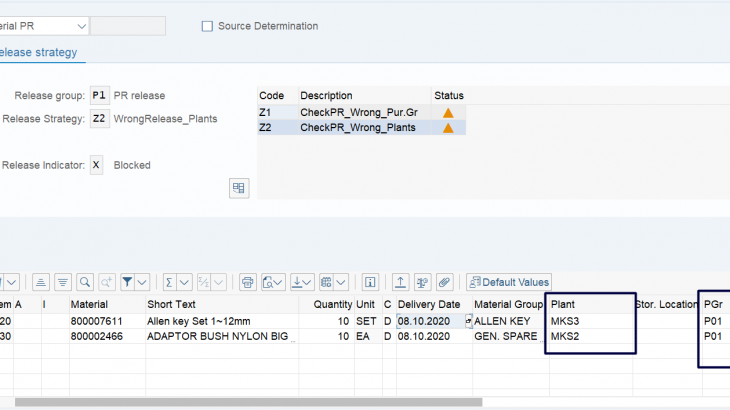730x410 pixels.
Task: Click the Total sigma icon
Action: [169, 282]
